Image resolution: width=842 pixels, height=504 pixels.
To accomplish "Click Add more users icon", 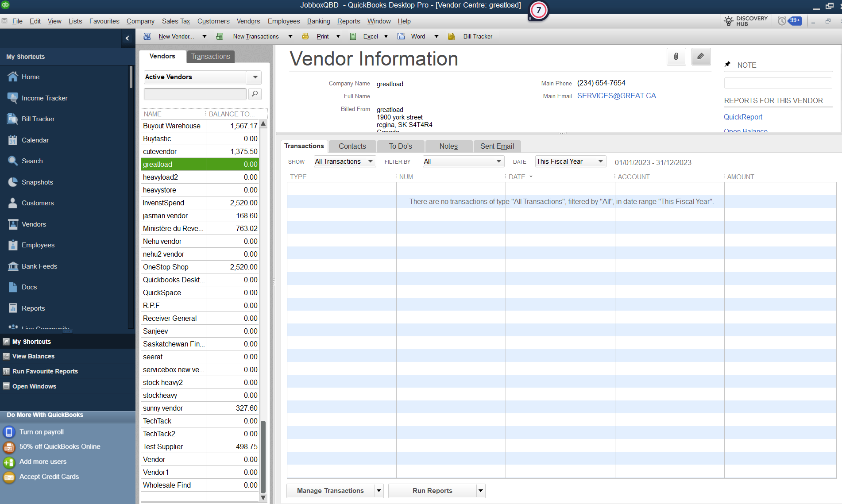I will [9, 462].
